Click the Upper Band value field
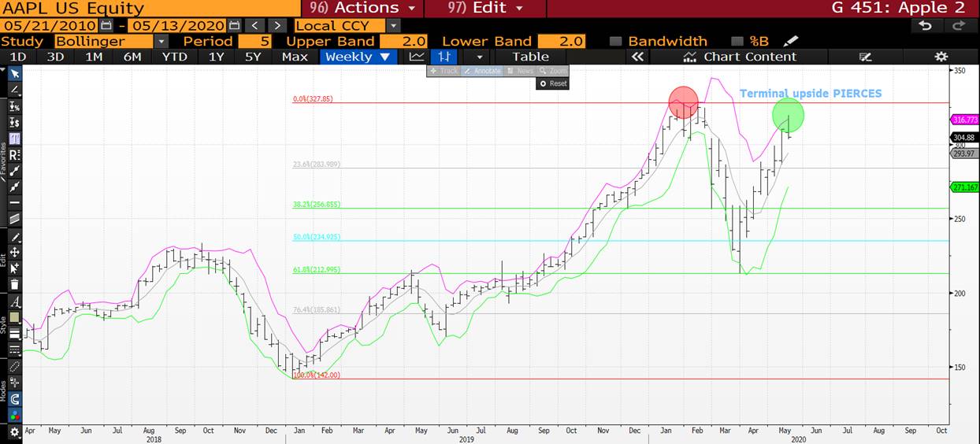 403,41
